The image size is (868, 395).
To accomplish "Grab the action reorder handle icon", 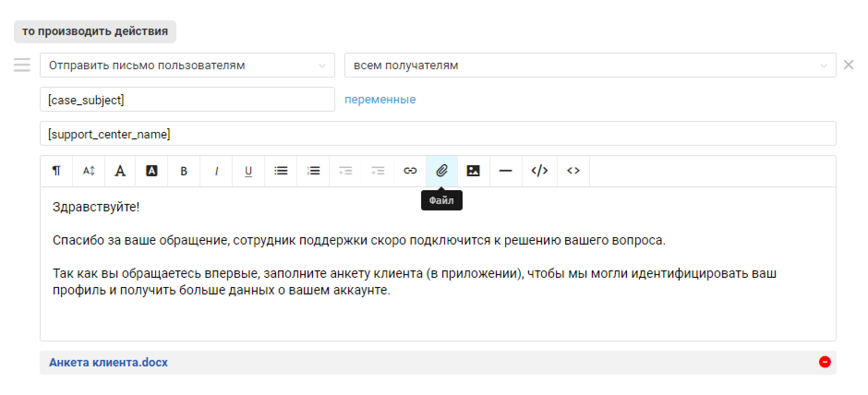I will point(22,65).
